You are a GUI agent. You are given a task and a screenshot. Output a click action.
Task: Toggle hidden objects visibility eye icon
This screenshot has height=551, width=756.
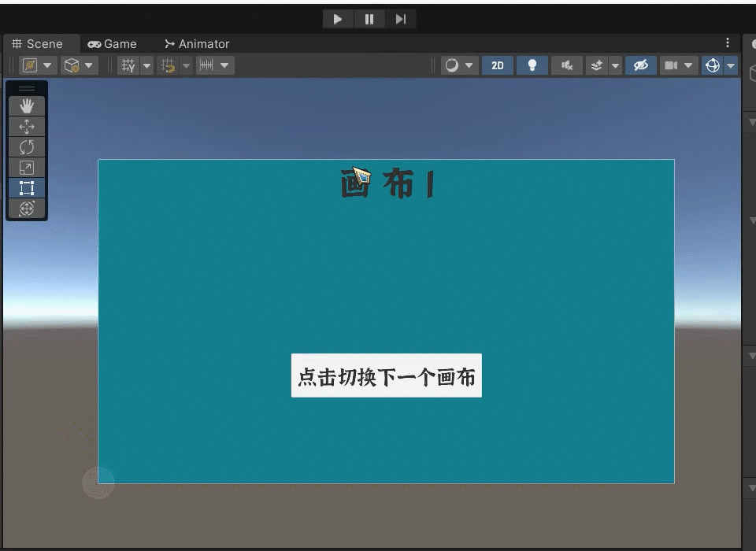[x=641, y=65]
